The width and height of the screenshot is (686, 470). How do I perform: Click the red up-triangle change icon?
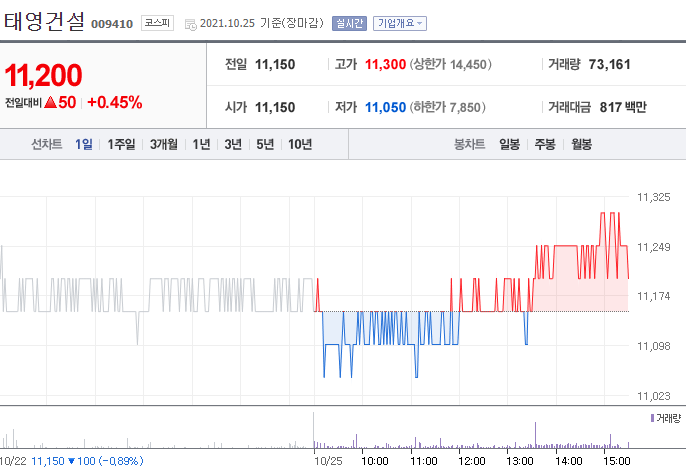pos(51,102)
